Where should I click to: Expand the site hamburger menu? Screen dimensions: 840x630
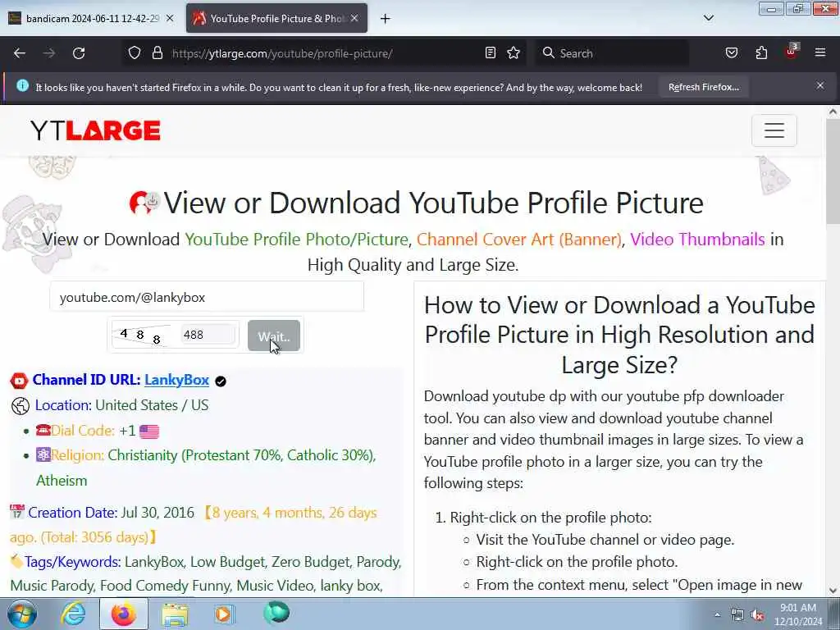(774, 130)
